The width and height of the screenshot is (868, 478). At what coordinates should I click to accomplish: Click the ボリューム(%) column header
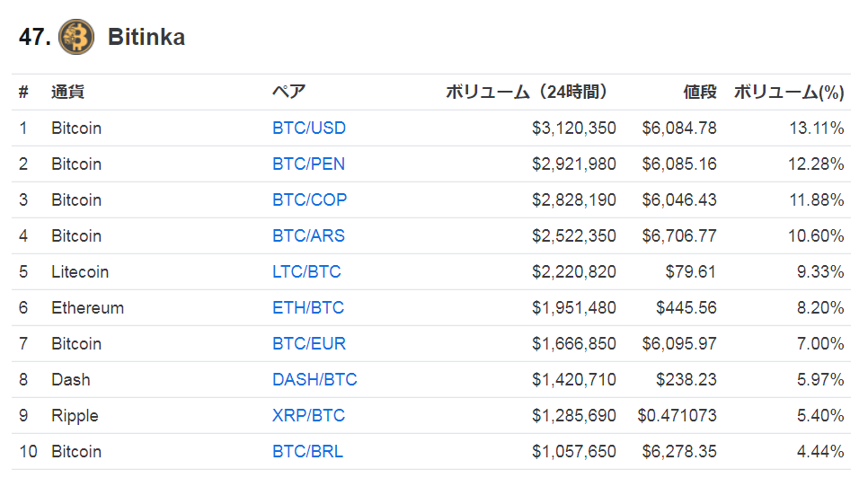pyautogui.click(x=789, y=92)
